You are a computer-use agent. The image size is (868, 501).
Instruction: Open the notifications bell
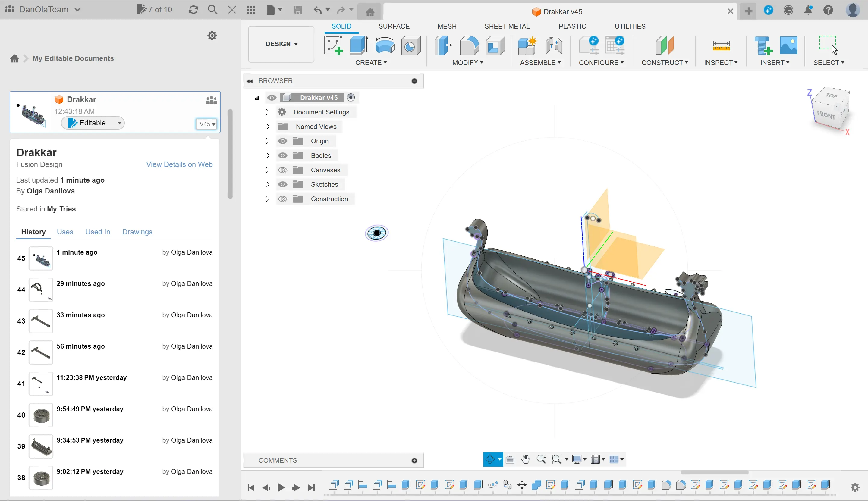[x=808, y=10]
